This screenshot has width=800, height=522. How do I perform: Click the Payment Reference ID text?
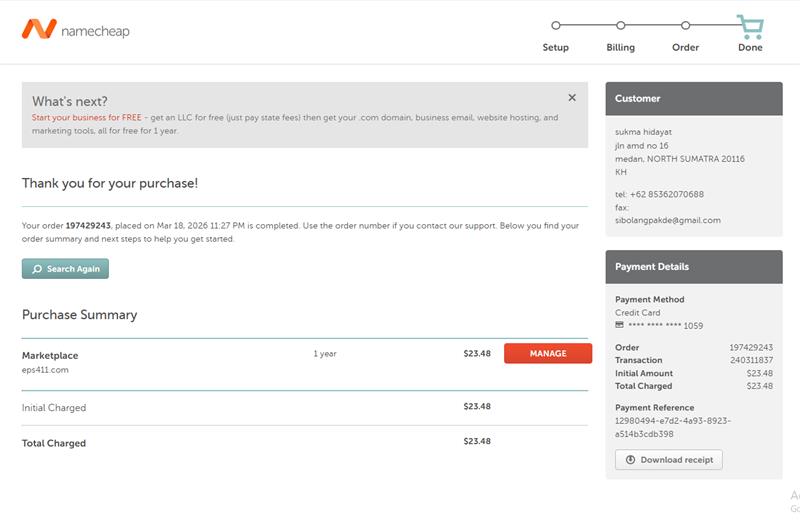(672, 427)
